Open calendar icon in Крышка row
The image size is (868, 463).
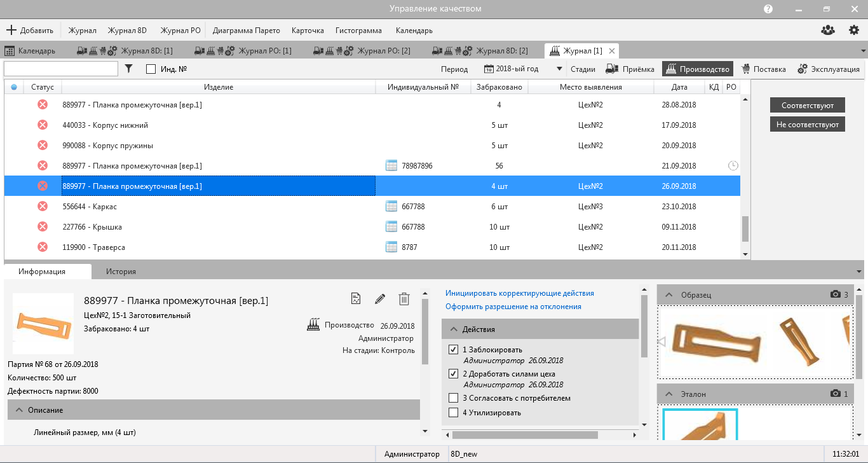[x=392, y=226]
